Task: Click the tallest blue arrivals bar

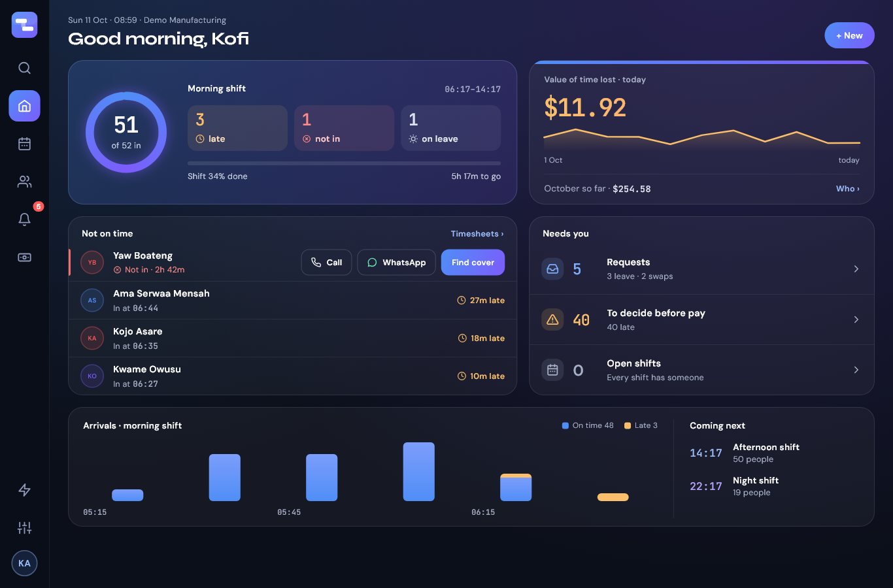Action: (x=419, y=472)
